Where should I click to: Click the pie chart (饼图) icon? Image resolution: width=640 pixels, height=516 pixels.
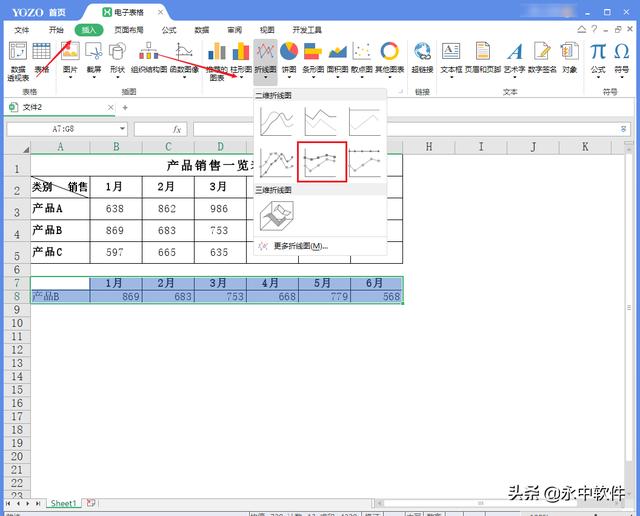pos(289,57)
